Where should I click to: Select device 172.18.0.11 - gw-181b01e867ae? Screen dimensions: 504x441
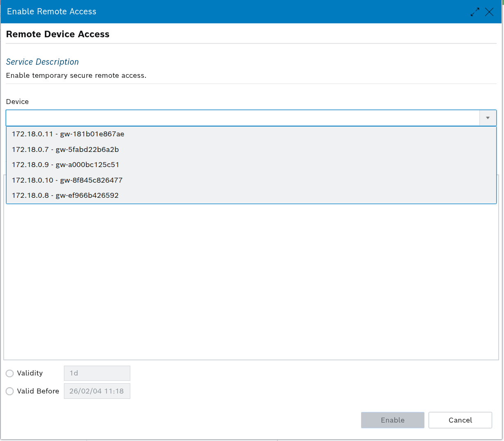pos(251,134)
